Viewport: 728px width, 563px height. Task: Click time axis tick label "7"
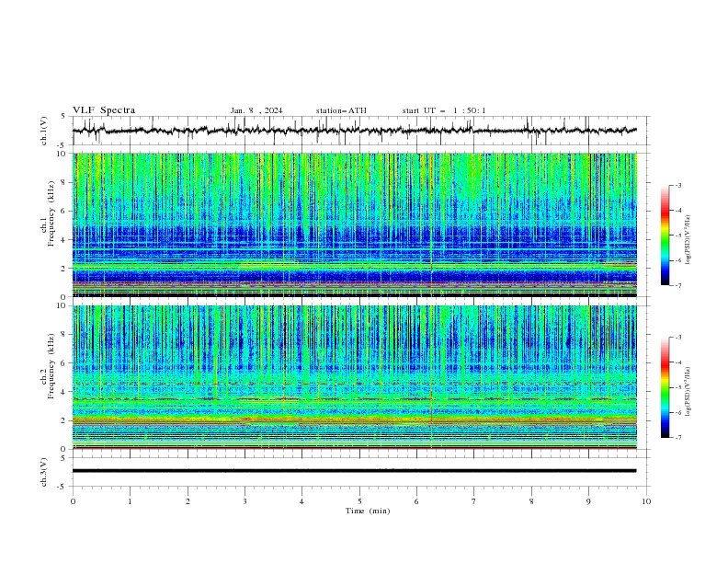pyautogui.click(x=474, y=501)
